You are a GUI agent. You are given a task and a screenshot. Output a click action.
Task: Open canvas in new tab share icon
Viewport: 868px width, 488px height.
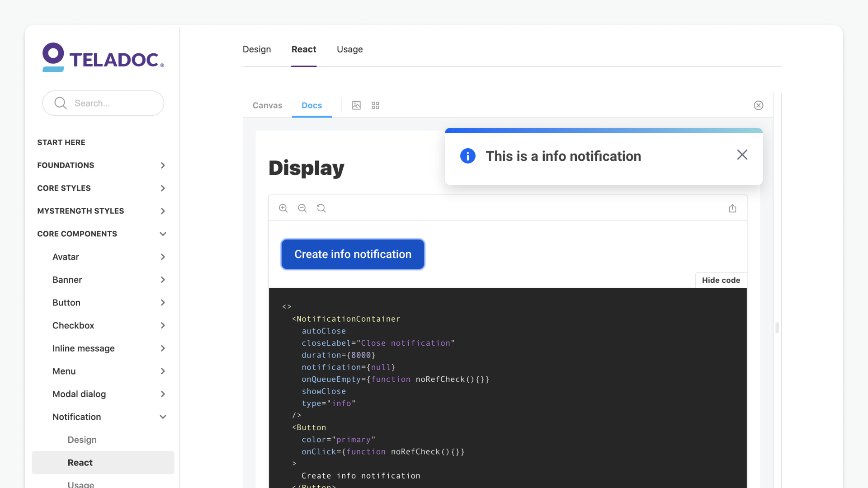coord(732,208)
